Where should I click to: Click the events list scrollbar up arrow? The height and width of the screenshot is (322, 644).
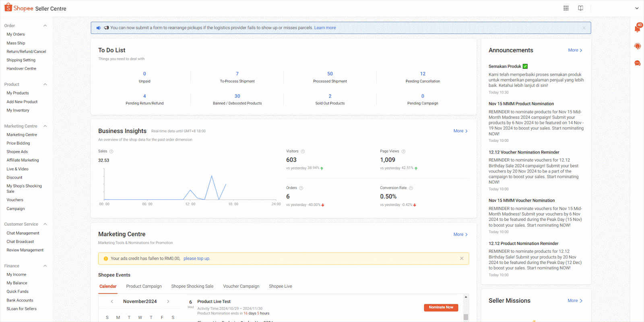(x=466, y=297)
